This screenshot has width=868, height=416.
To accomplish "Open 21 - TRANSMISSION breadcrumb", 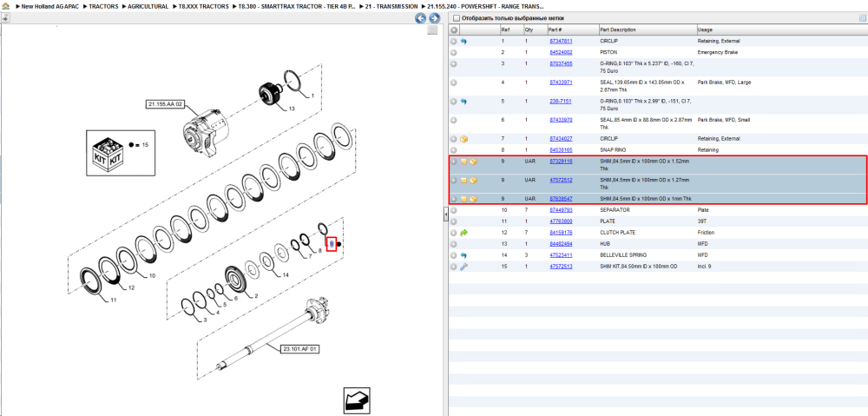I will click(391, 7).
